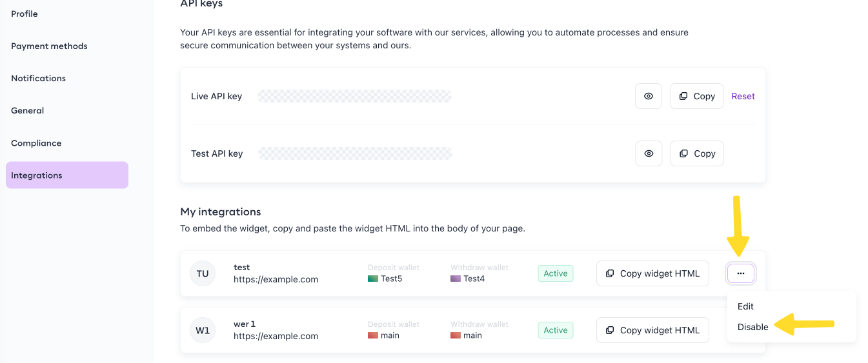Copy widget HTML for wer 1 integration

coord(652,330)
